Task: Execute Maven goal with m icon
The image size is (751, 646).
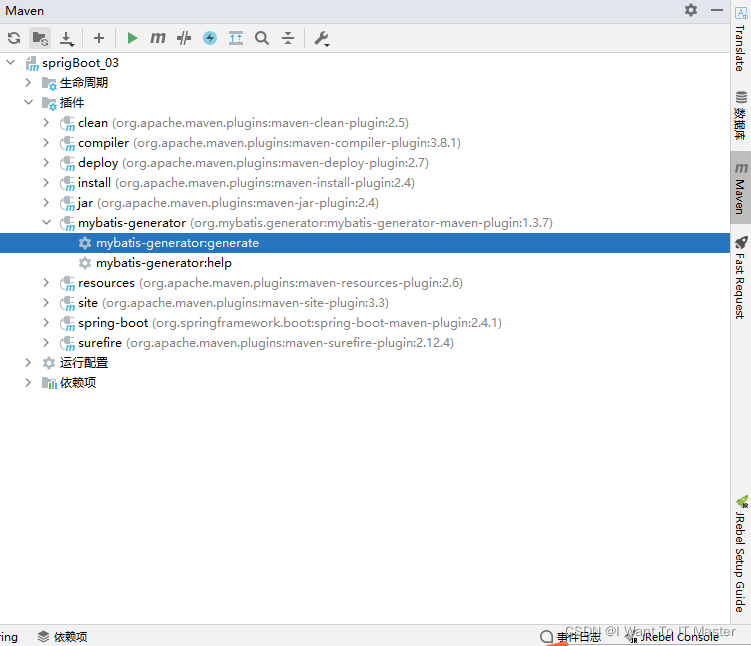Action: coord(158,38)
